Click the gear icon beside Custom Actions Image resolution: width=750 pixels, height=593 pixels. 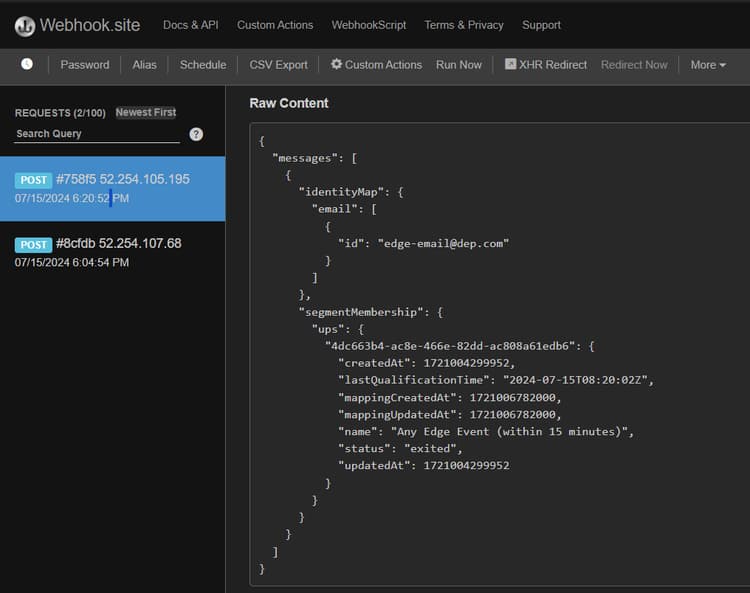pos(336,64)
